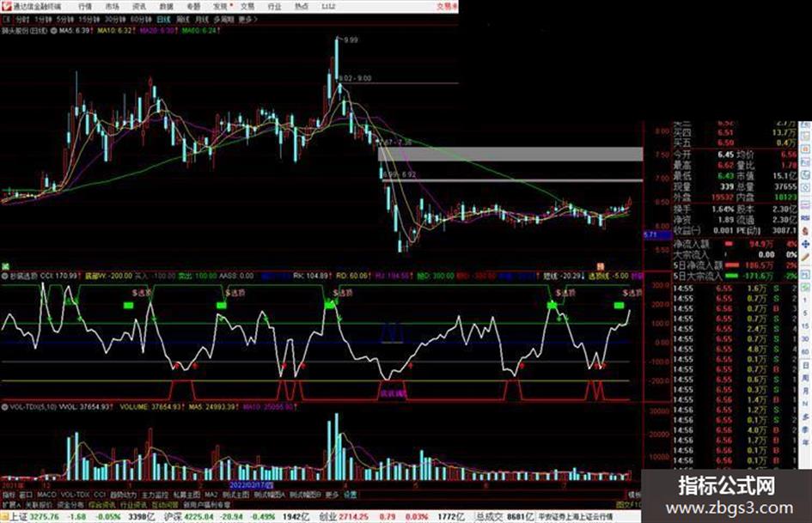Click the 2022/02/17 date marker on time axis
812x523 pixels.
pos(251,485)
